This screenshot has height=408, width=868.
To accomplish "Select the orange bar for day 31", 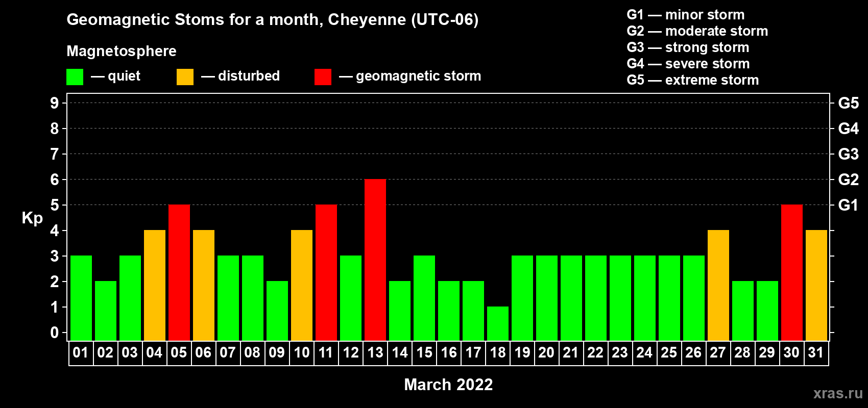I will click(x=816, y=286).
